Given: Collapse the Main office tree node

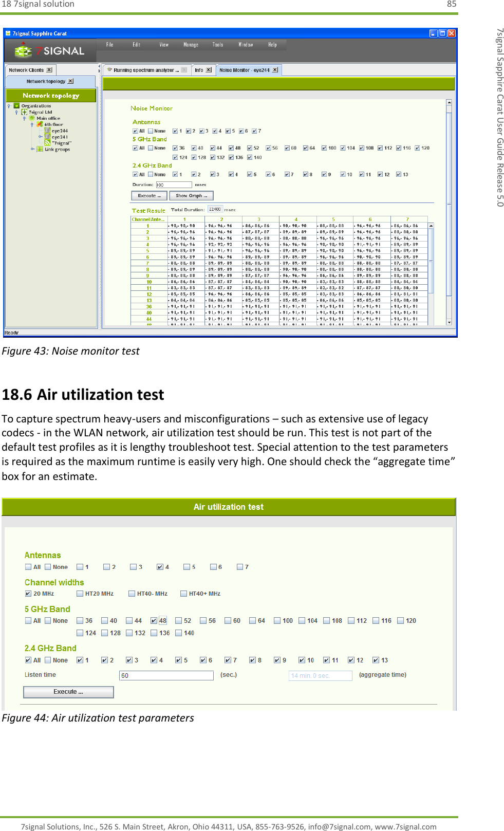Looking at the screenshot, I should 24,118.
